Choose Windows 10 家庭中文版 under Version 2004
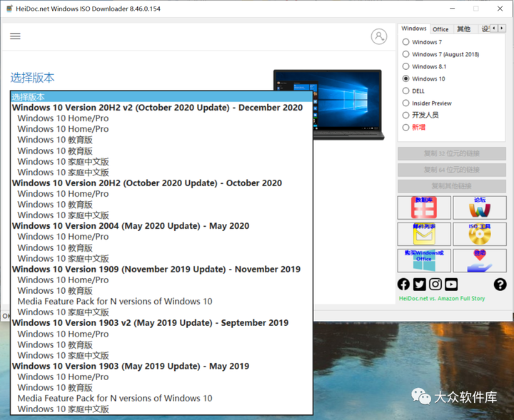 click(x=161, y=258)
